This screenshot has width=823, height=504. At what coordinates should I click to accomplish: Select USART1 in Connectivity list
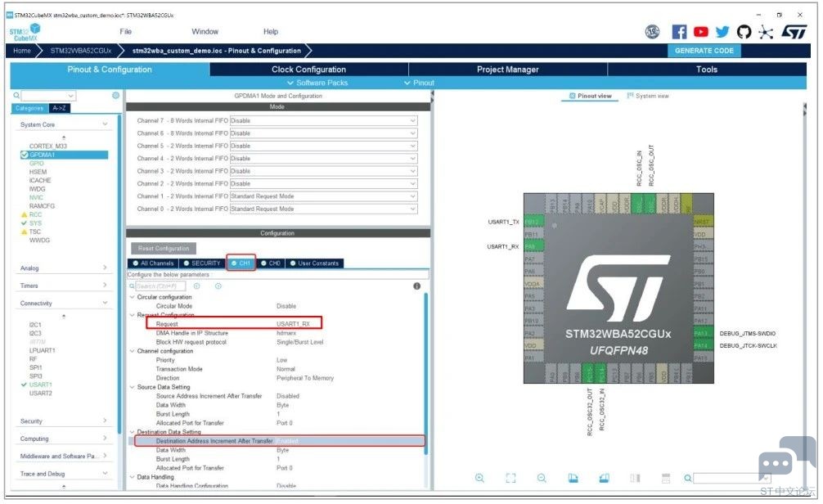tap(40, 385)
